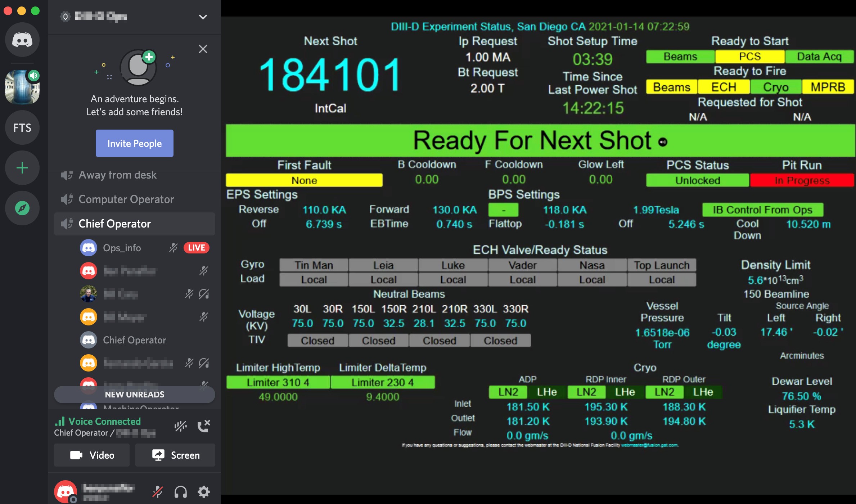Watch the Ops_info LIVE stream badge
The width and height of the screenshot is (856, 504).
pos(196,248)
